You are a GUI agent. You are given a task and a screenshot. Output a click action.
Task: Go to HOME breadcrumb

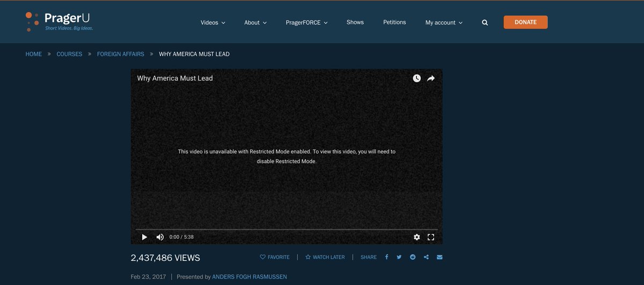pyautogui.click(x=34, y=54)
